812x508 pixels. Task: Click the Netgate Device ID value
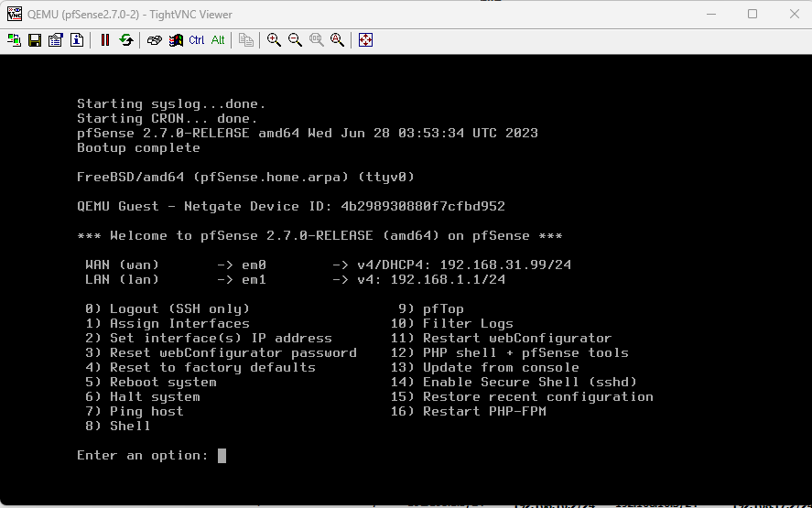click(x=423, y=207)
